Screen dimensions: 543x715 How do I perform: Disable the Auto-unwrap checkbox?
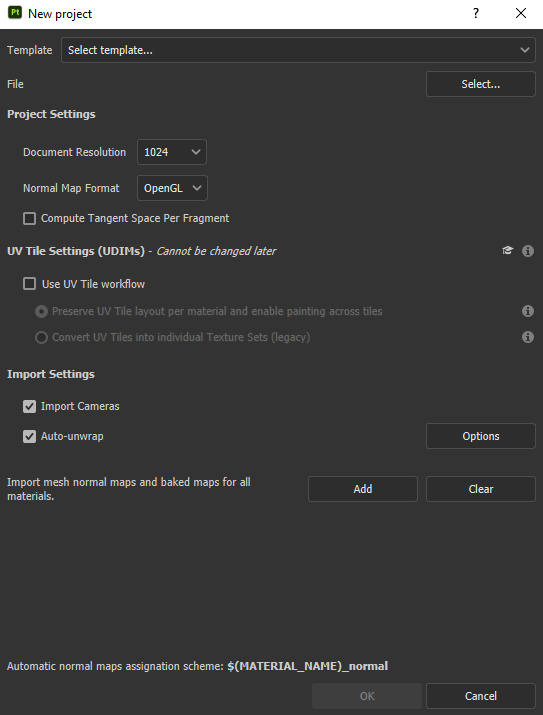pos(30,436)
